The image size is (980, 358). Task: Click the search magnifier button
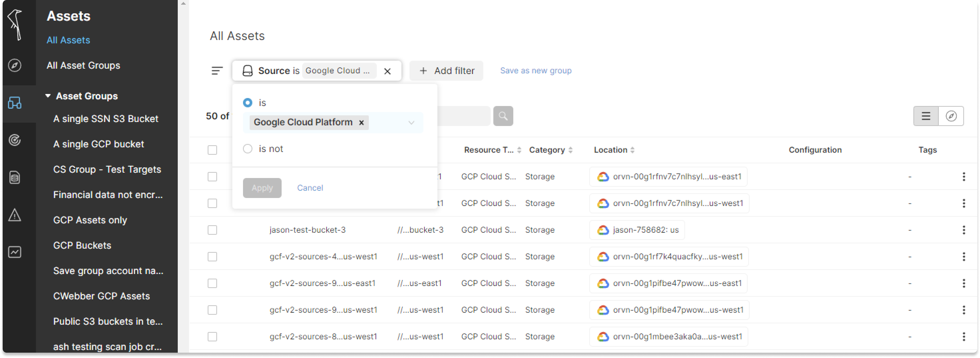tap(503, 116)
